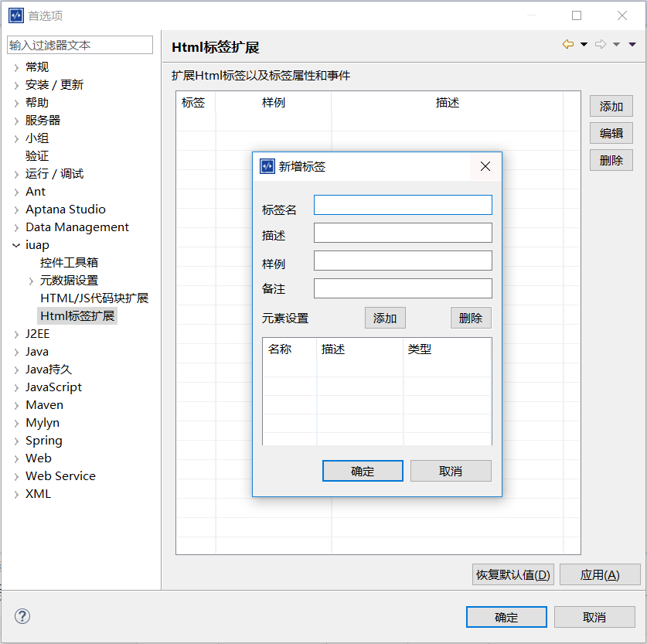Confirm the new tag with 确定
This screenshot has width=647, height=644.
[363, 471]
